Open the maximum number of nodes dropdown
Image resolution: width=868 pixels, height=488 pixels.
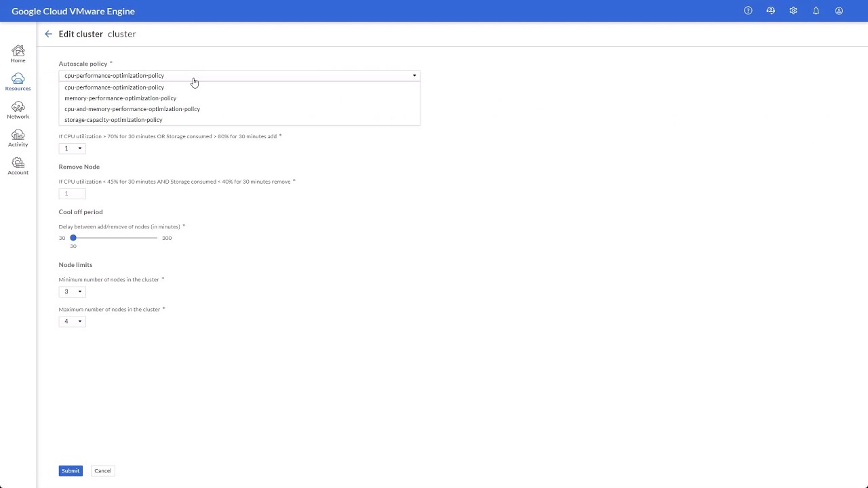[72, 321]
